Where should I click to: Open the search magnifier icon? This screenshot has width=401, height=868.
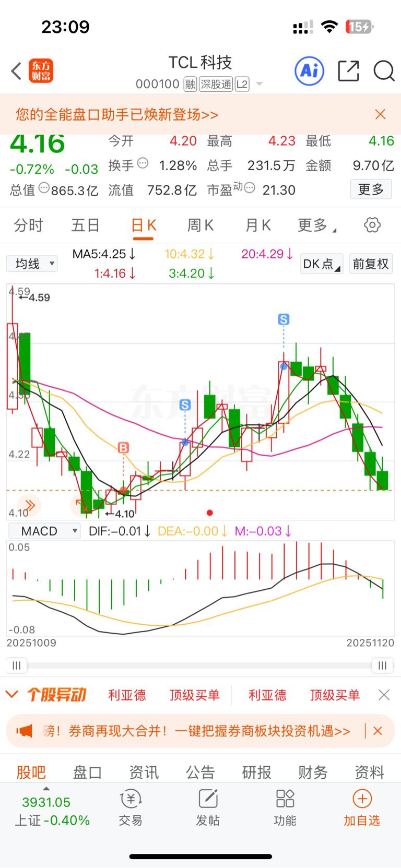[x=384, y=71]
